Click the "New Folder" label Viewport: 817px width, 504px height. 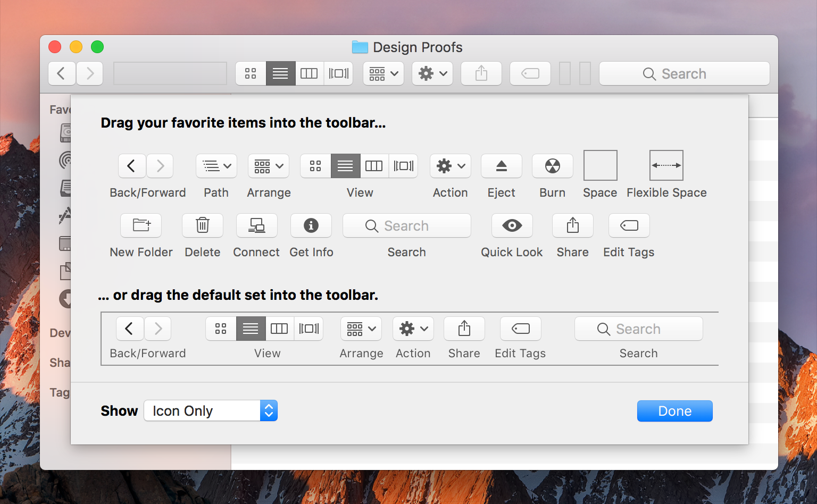141,252
